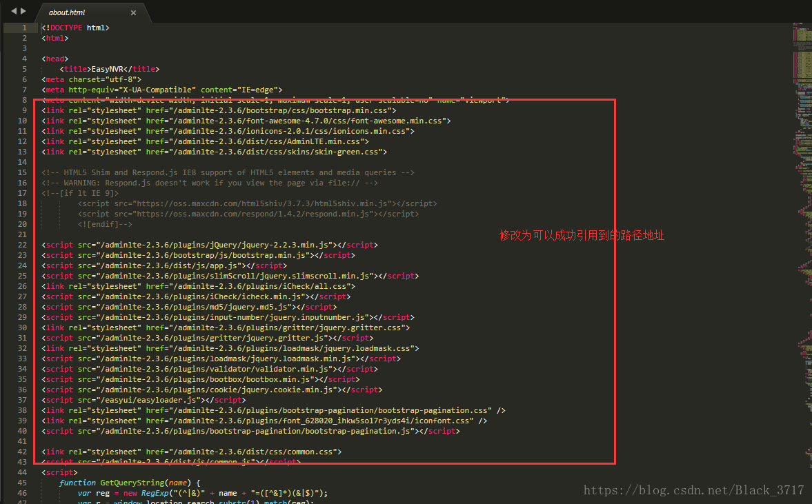Click the jquery.slimscroll.min.js script line

[x=230, y=276]
